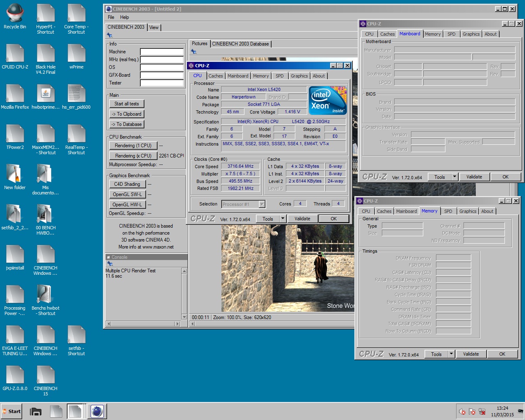525x420 pixels.
Task: Open the File menu in CINEBENCH
Action: point(111,17)
